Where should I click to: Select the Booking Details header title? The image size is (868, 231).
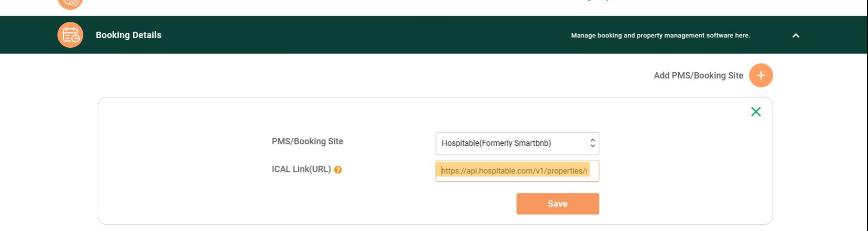point(128,35)
